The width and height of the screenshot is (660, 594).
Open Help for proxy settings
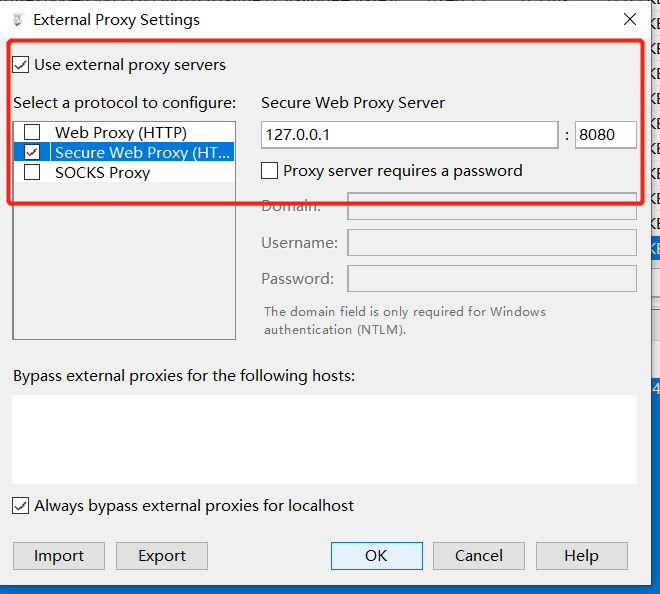click(x=582, y=556)
